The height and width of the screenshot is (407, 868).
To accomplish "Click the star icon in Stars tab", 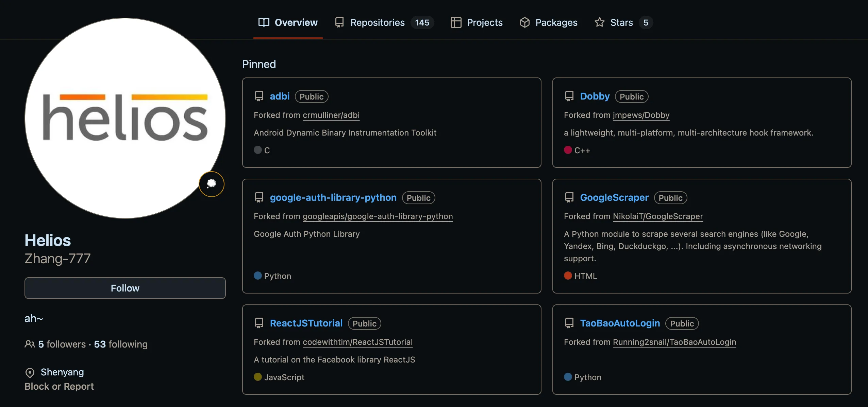I will coord(599,22).
